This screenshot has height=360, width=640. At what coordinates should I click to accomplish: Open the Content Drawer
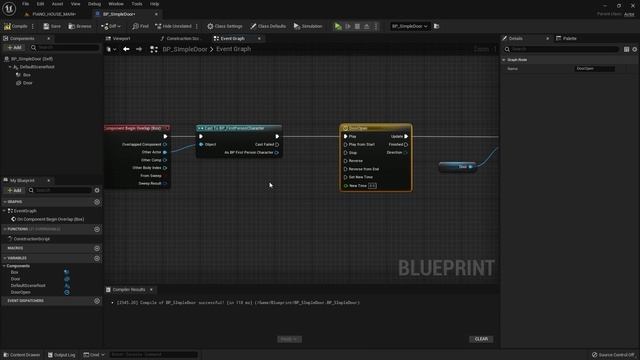[x=21, y=355]
